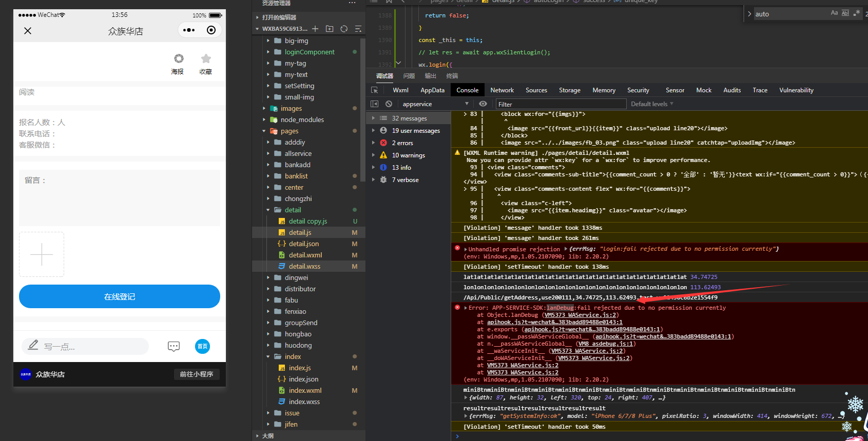Screen dimensions: 868x441
Task: Toggle Use Regular Expression in find box
Action: tap(856, 13)
